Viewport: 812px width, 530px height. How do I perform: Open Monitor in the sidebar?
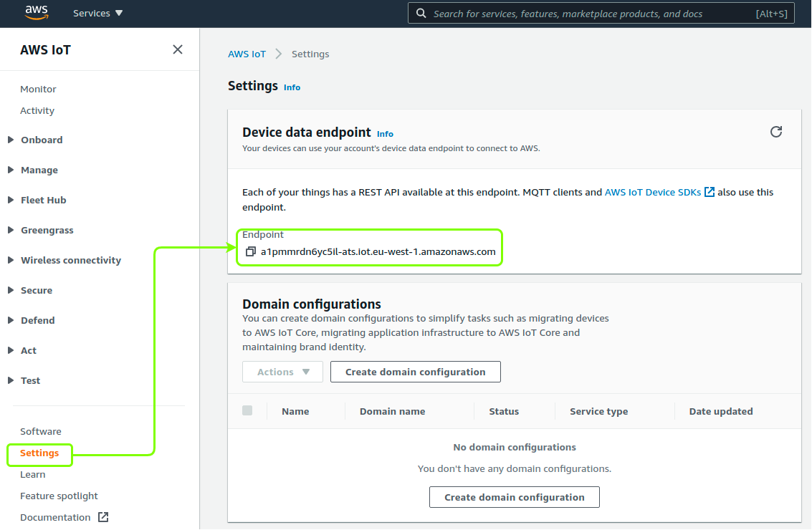[x=38, y=89]
